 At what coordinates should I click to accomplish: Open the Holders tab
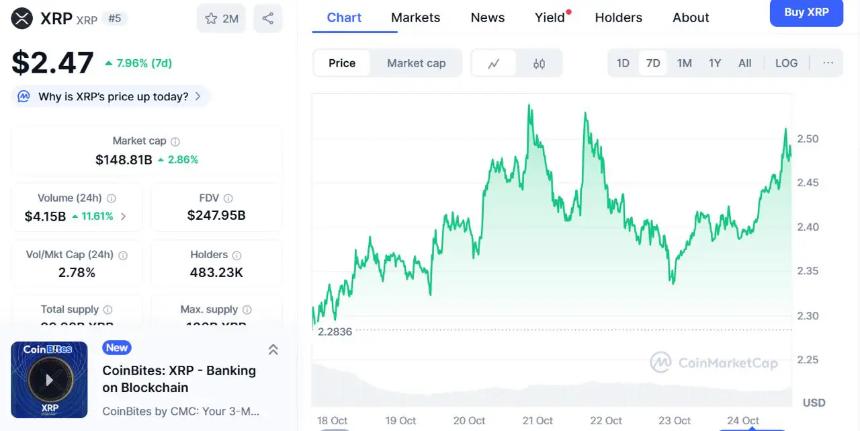click(618, 17)
